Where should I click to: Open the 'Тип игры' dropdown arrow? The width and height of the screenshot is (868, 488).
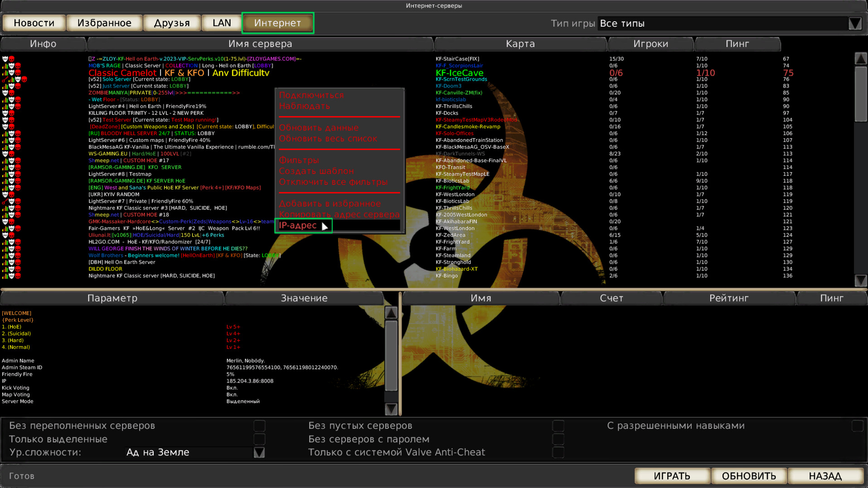pos(855,24)
